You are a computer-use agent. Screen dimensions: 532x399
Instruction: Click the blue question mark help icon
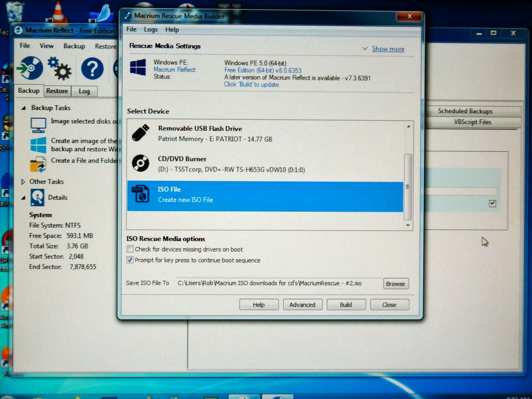coord(92,69)
